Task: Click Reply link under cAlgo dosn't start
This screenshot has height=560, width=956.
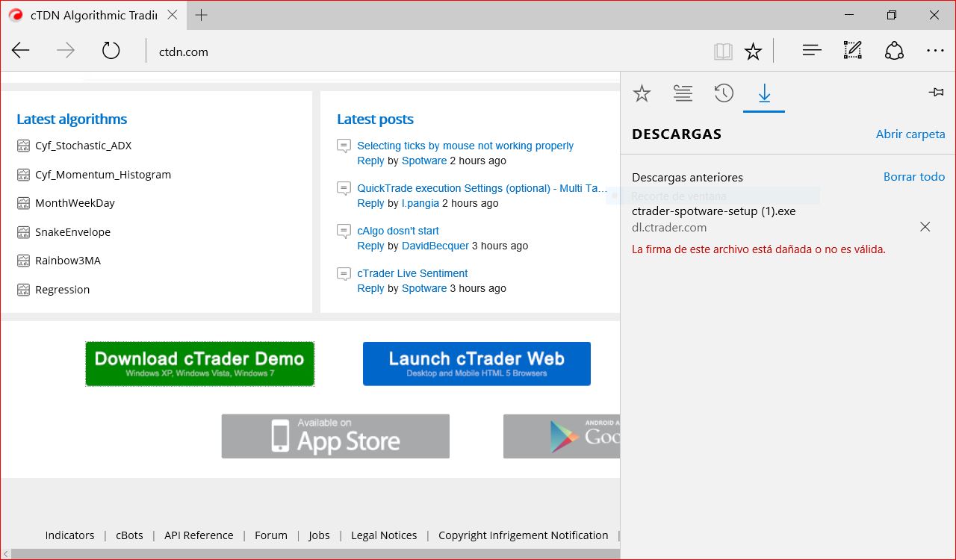Action: (x=370, y=246)
